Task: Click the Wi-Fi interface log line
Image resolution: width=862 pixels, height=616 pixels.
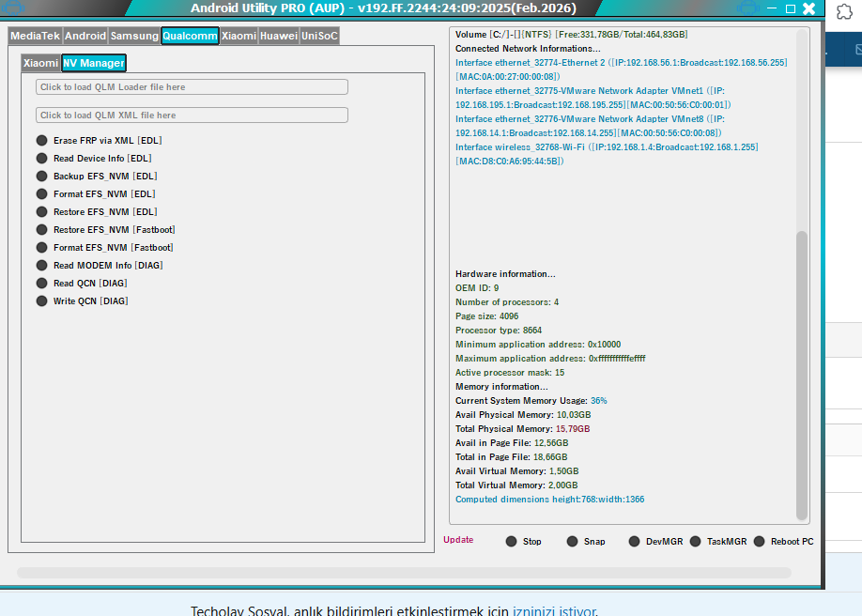Action: tap(607, 154)
